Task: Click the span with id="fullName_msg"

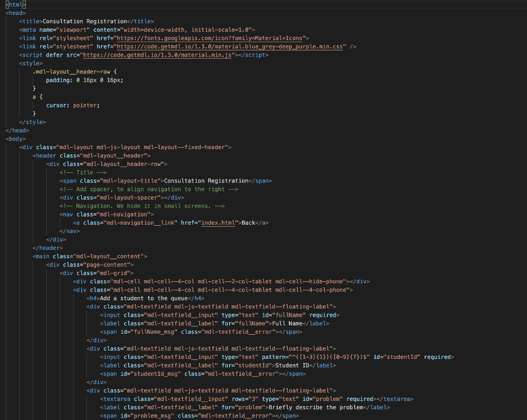Action: (201, 332)
